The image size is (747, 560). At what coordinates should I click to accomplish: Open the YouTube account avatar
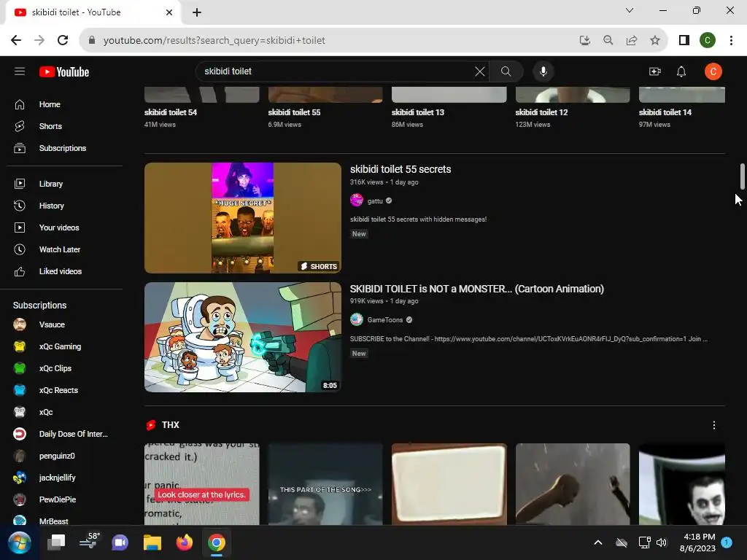pyautogui.click(x=713, y=71)
